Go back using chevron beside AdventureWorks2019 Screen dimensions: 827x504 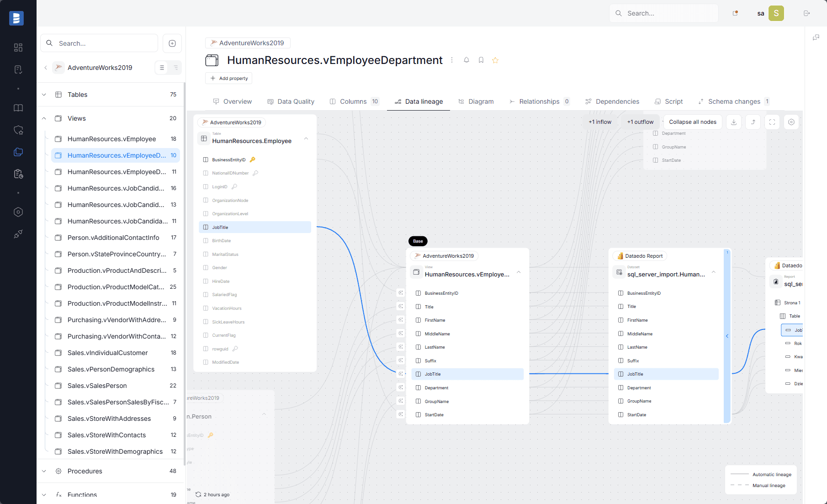pyautogui.click(x=46, y=68)
